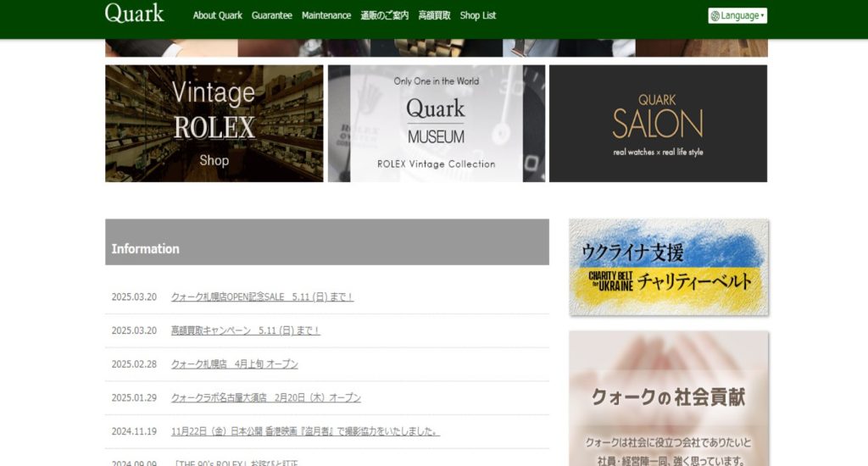The image size is (868, 466).
Task: Open the Guarantee page
Action: [272, 15]
